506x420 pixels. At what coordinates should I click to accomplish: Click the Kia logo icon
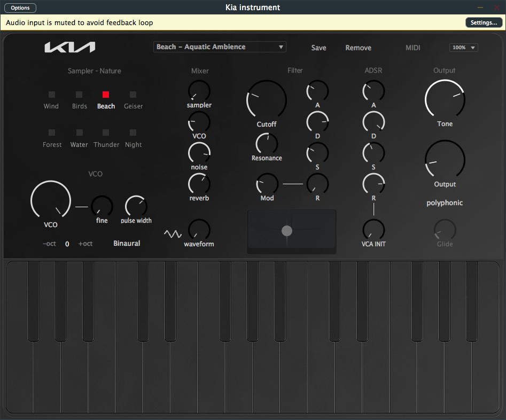69,47
